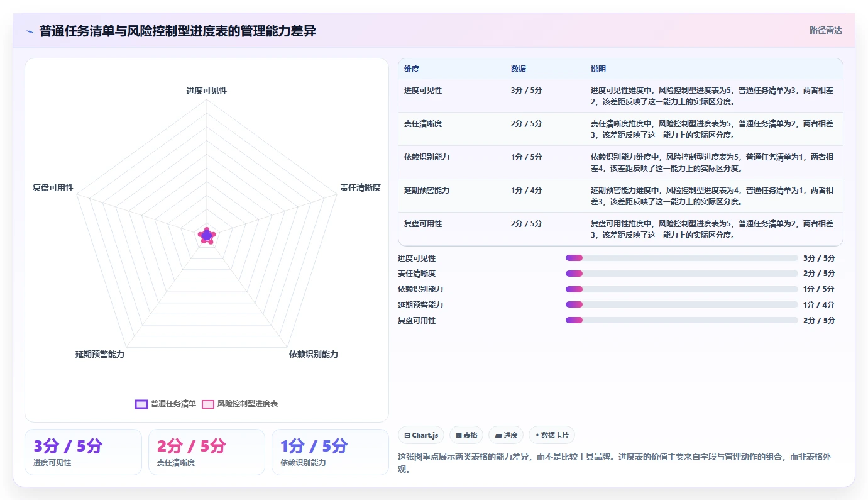
Task: Click the main page title heading
Action: [178, 31]
